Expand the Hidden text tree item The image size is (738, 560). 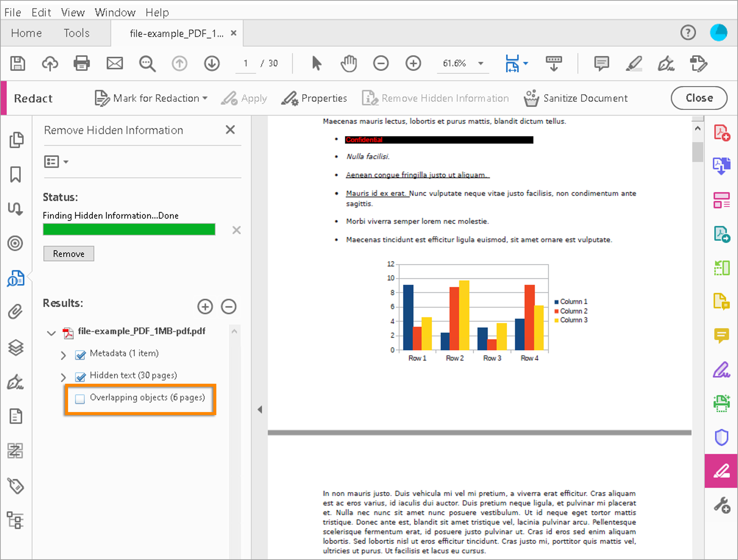point(63,377)
